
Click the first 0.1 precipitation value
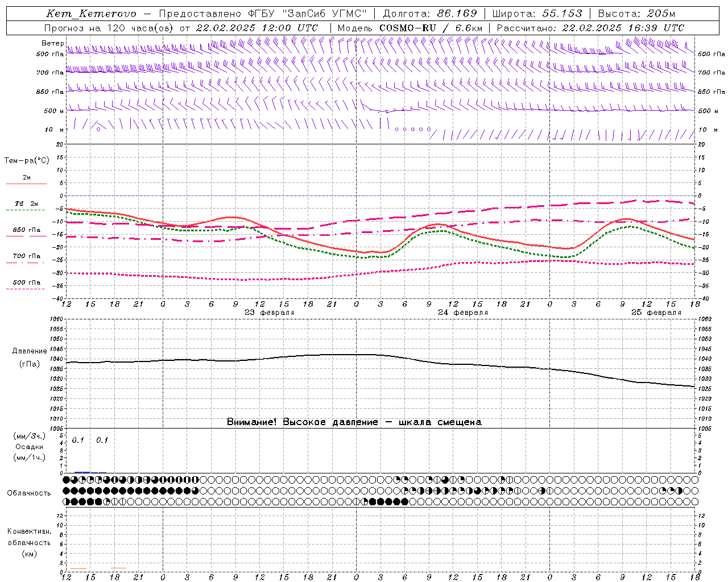[78, 440]
